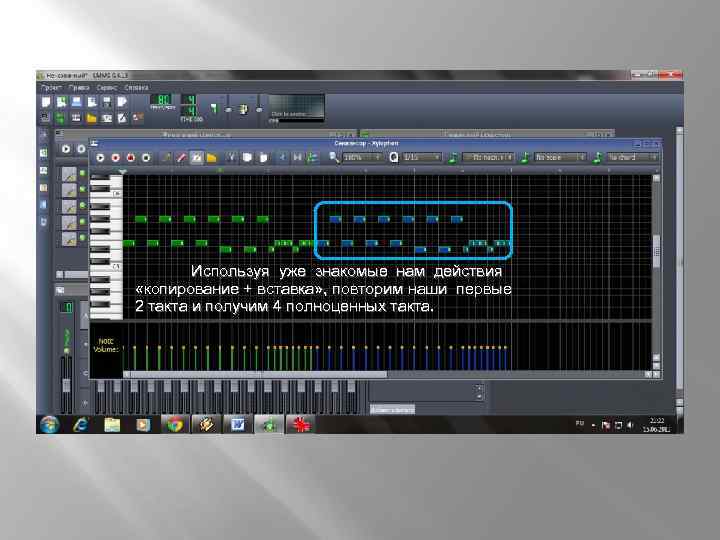This screenshot has height=540, width=720.
Task: Select draw mode in piano roll toolbar
Action: tap(166, 158)
